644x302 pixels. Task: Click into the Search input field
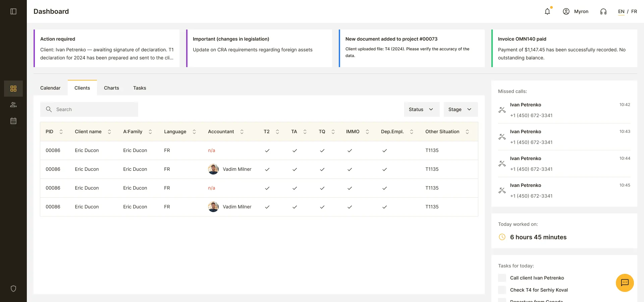pos(89,109)
